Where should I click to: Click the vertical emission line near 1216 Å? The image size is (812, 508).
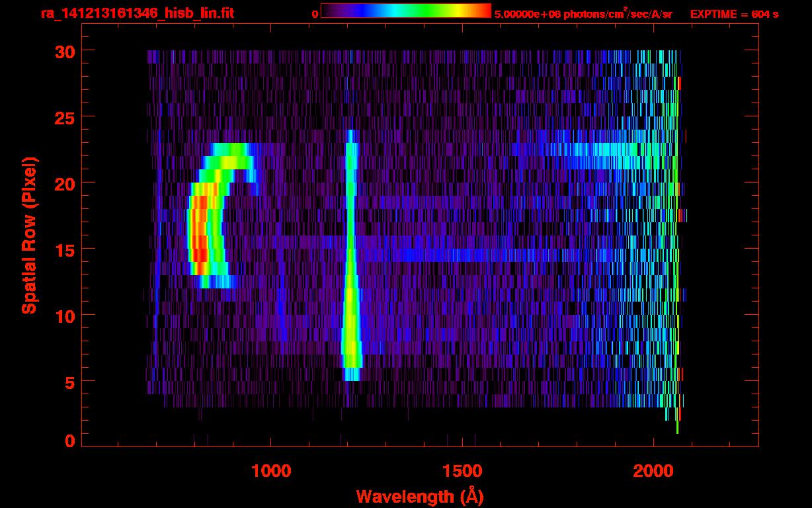pos(350,255)
